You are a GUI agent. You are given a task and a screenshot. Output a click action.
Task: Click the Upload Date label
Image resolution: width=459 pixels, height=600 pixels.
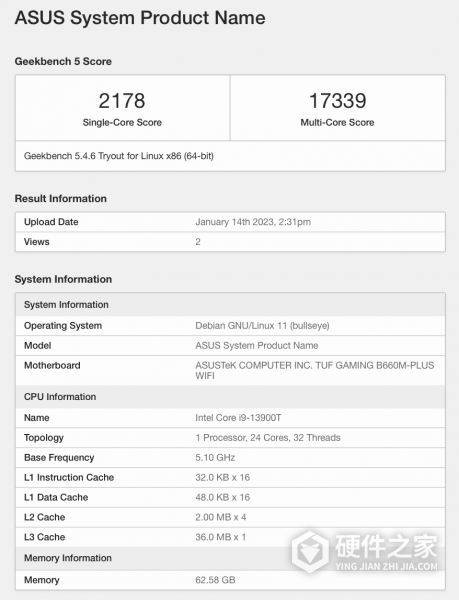(51, 222)
